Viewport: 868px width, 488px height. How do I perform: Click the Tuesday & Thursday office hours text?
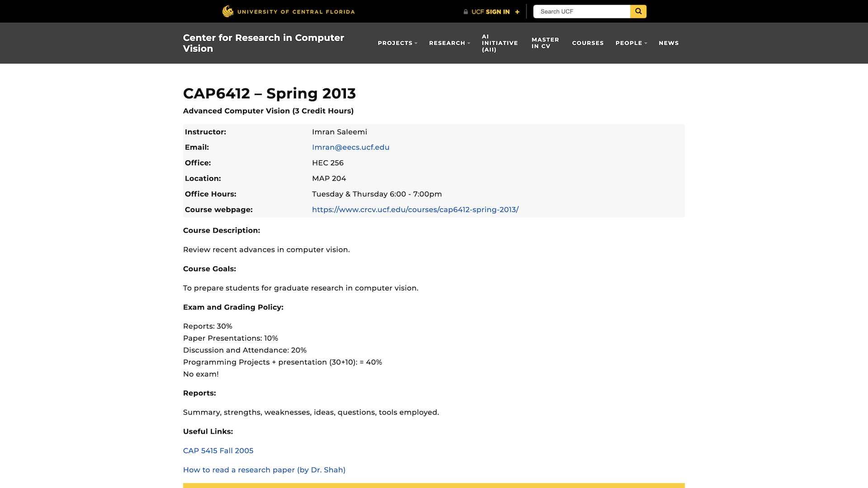377,194
